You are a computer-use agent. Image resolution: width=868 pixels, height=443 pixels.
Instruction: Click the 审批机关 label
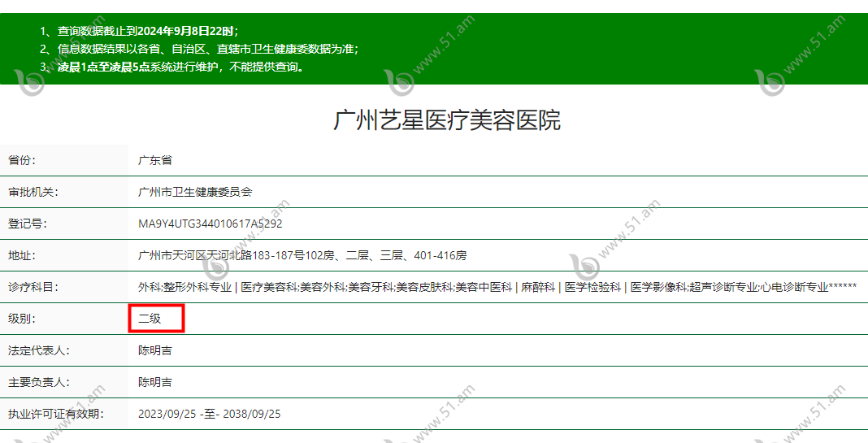pos(33,192)
